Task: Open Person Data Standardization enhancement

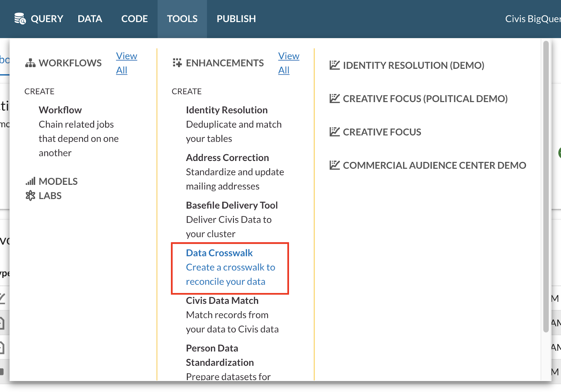Action: pyautogui.click(x=220, y=356)
